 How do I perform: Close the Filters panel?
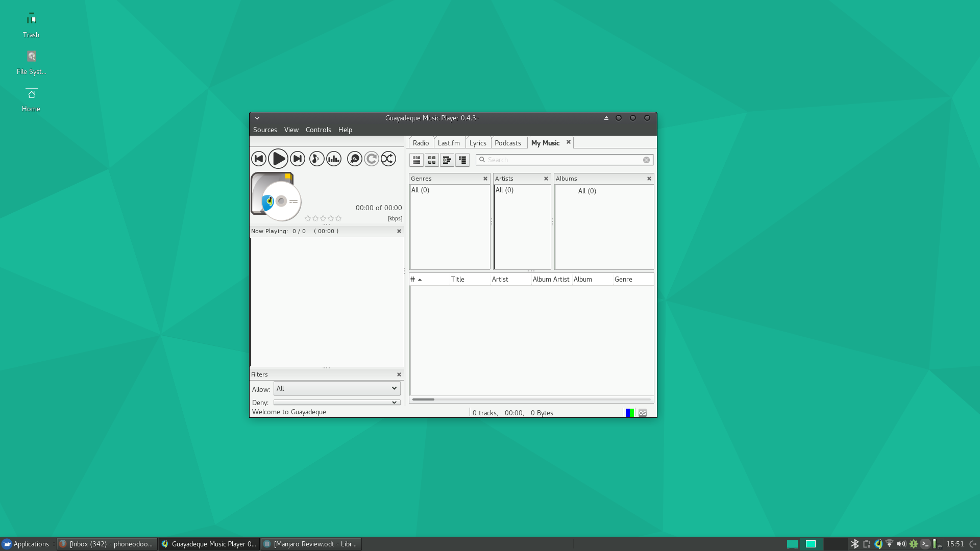[399, 374]
